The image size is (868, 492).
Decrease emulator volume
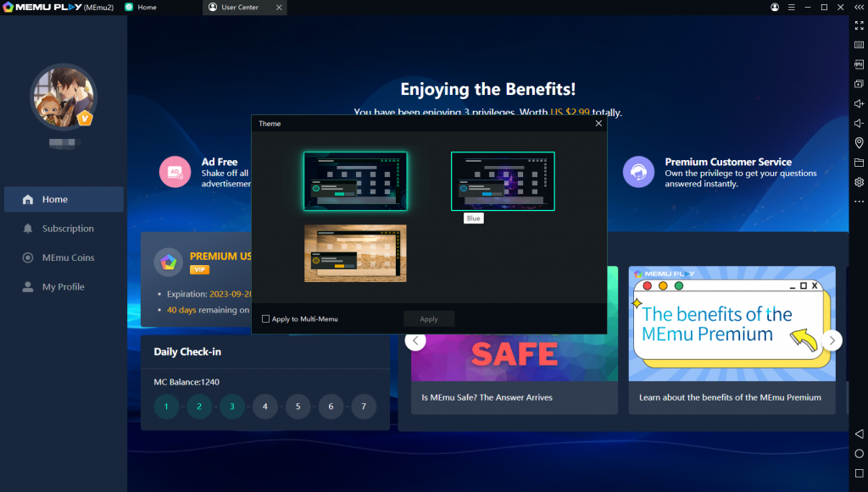pos(859,124)
